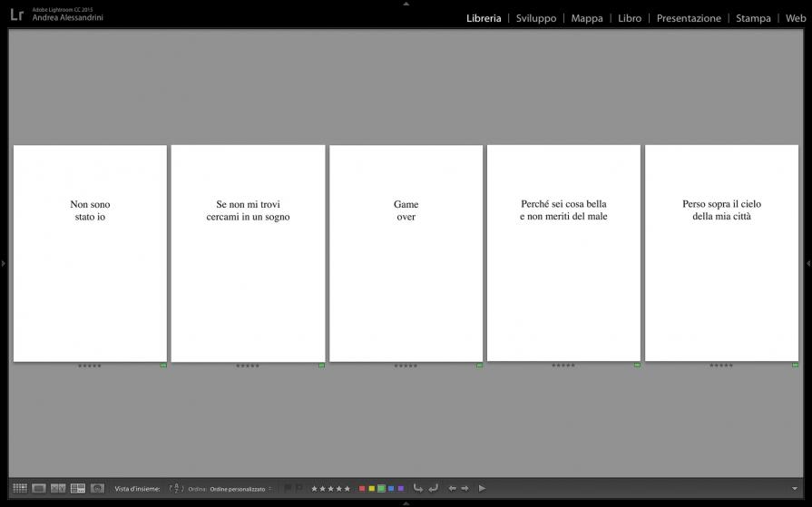Screen dimensions: 812x507
Task: Open the 'Ordine personalizzato' sort dropdown
Action: pos(240,489)
